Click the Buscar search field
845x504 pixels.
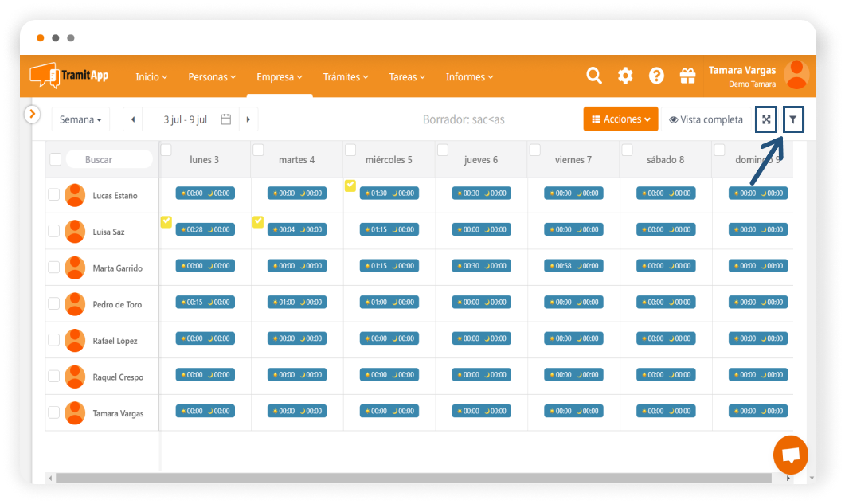click(109, 159)
